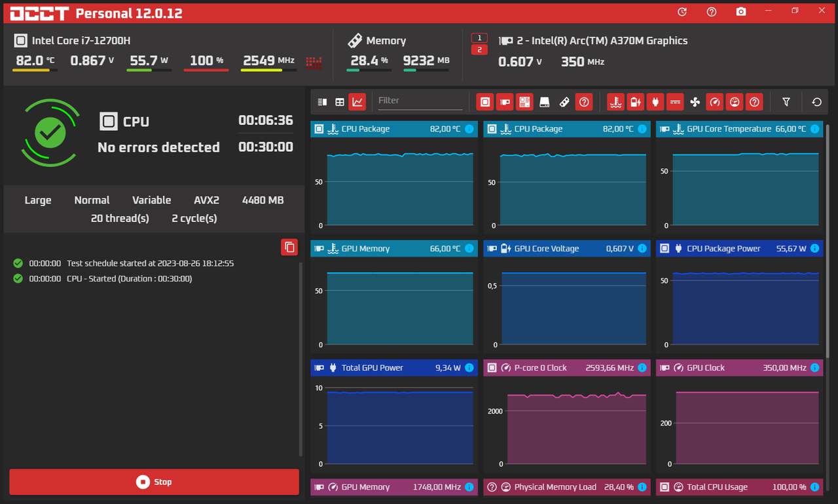Click the green check status indicator
This screenshot has height=504, width=838.
[50, 133]
